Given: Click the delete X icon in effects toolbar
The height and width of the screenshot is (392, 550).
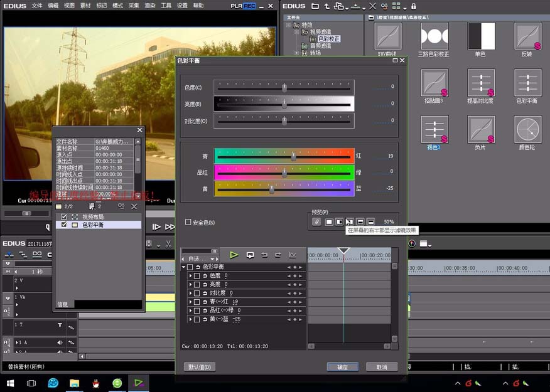Looking at the screenshot, I should pyautogui.click(x=372, y=6).
